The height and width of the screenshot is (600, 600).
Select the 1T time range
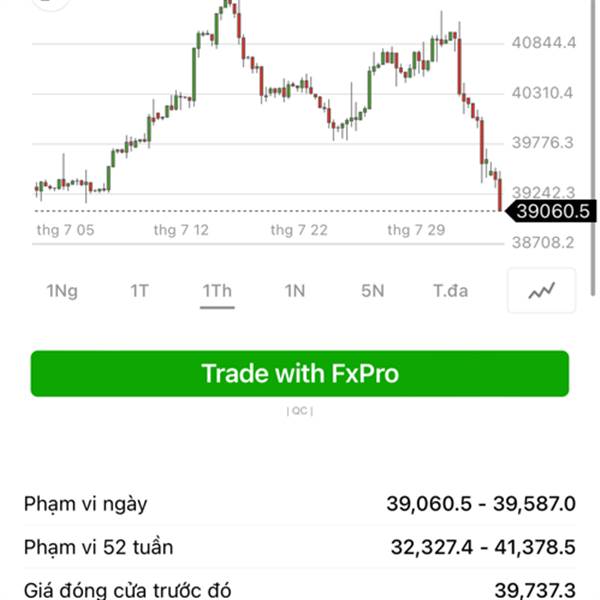click(139, 291)
